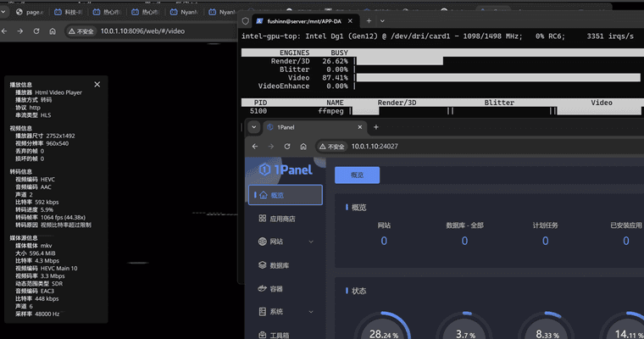Click the 28.24% circular status gauge
Image resolution: width=644 pixels, height=339 pixels.
click(383, 326)
